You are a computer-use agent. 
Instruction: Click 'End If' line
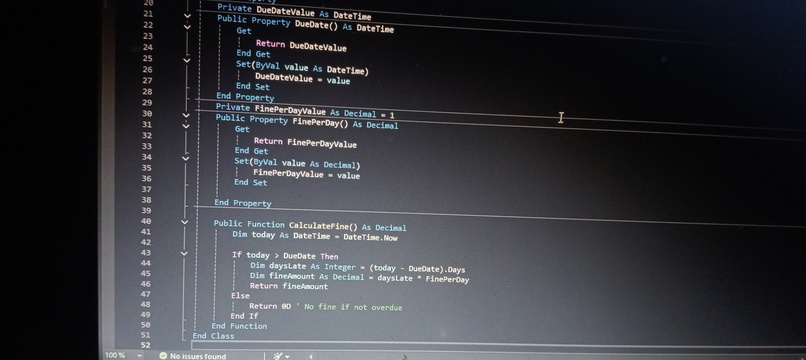(244, 316)
